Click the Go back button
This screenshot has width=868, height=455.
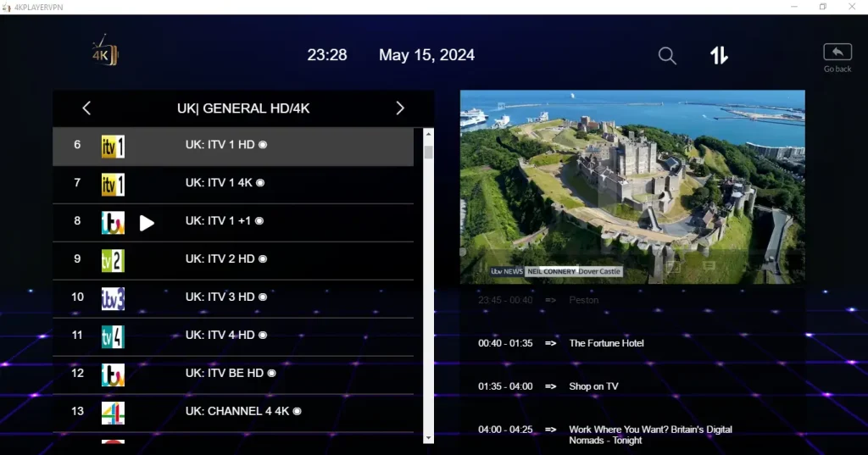pos(837,58)
